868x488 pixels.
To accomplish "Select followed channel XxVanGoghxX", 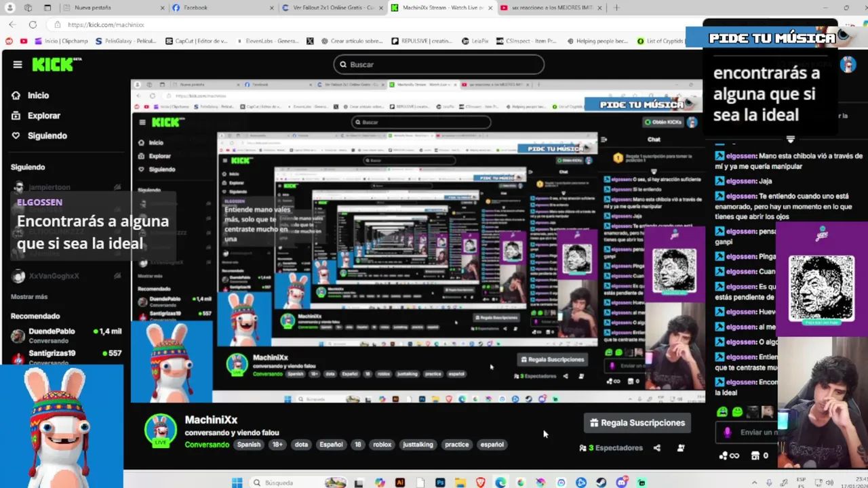I will pyautogui.click(x=66, y=276).
